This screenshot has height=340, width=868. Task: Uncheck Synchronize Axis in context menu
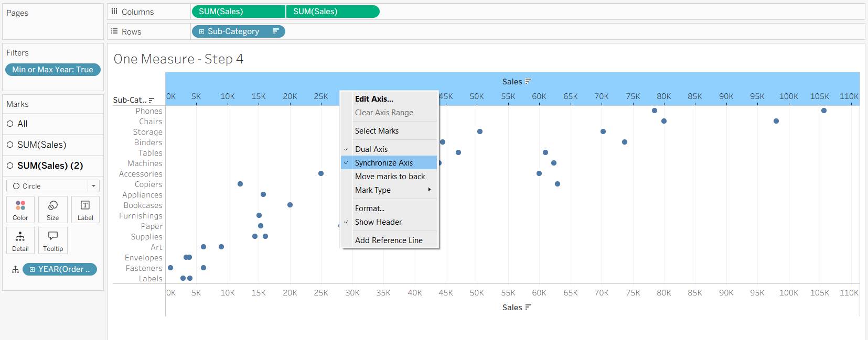coord(383,163)
